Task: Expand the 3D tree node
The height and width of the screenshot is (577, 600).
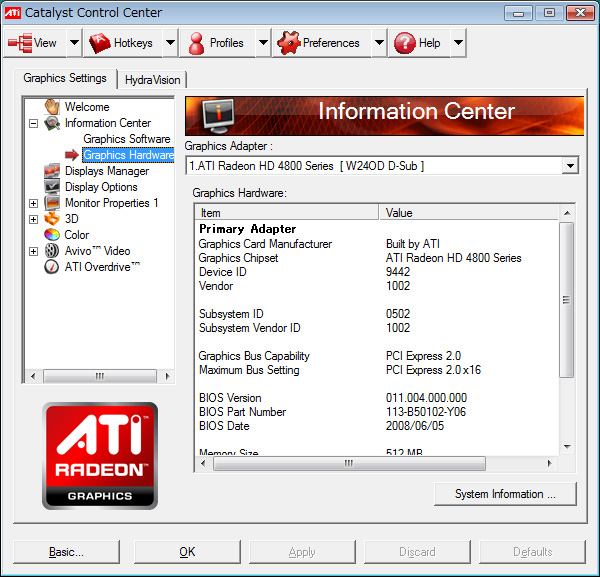Action: (x=34, y=219)
